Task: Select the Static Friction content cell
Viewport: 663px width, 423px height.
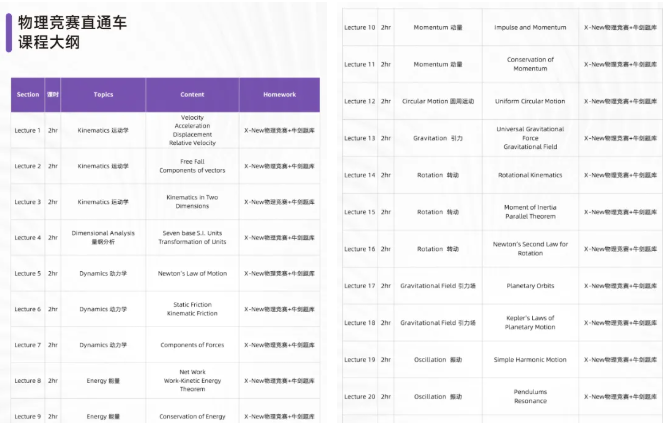Action: click(192, 309)
